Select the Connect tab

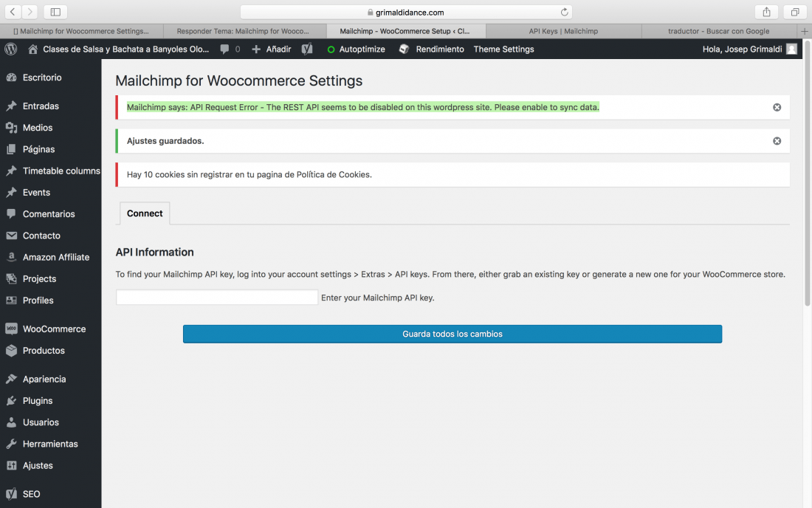click(145, 213)
